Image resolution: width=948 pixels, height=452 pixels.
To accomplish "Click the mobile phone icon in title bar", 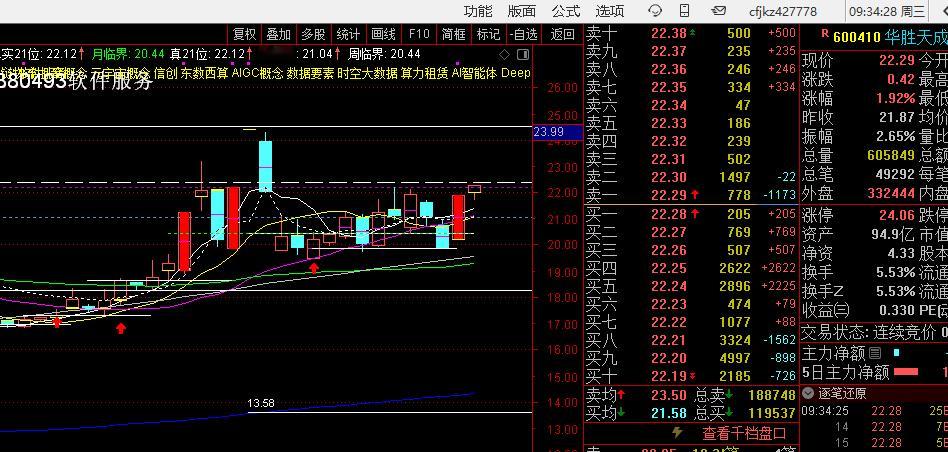I will coord(684,11).
